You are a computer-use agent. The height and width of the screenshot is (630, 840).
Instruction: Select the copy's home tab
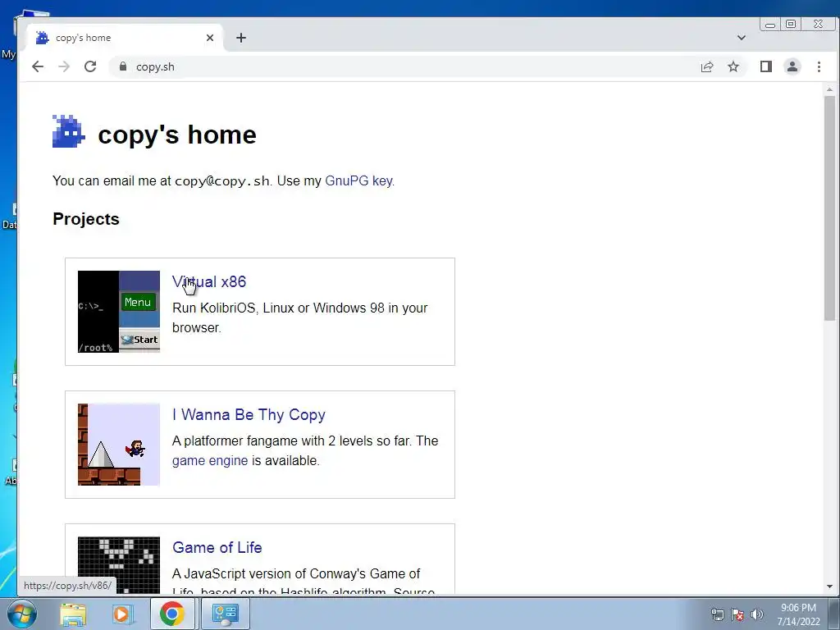[126, 38]
